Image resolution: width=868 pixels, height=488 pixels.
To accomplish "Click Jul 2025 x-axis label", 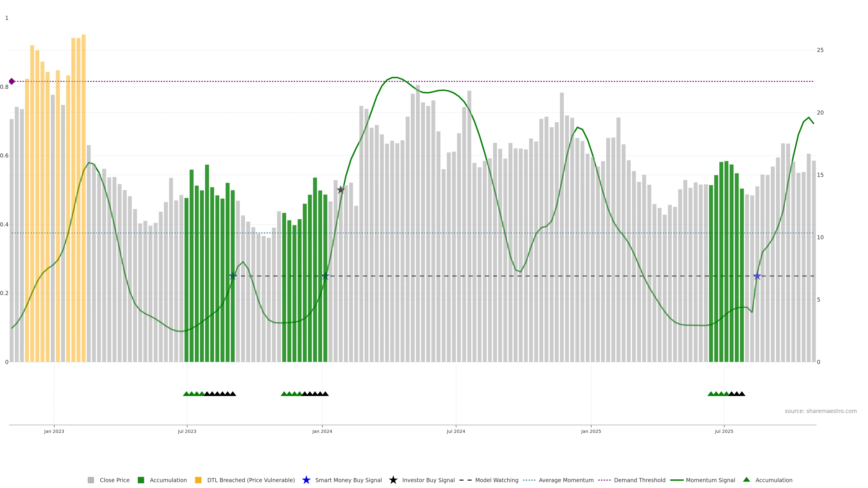I will [724, 432].
